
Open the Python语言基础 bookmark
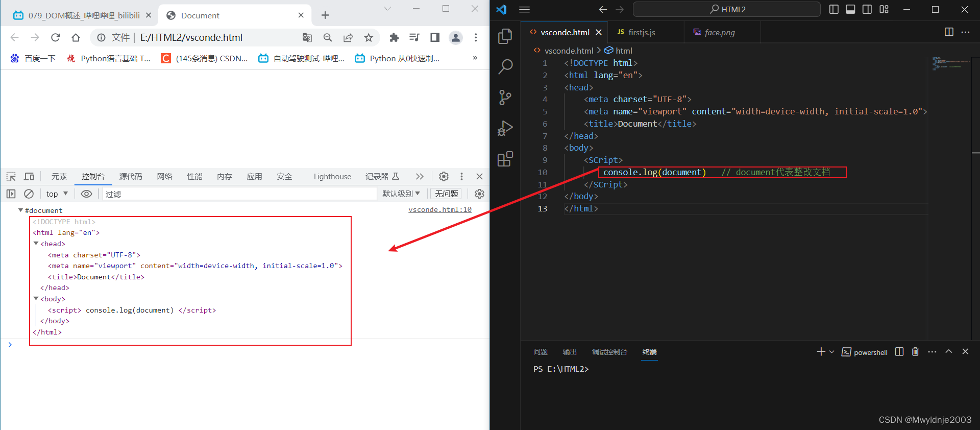(x=108, y=58)
